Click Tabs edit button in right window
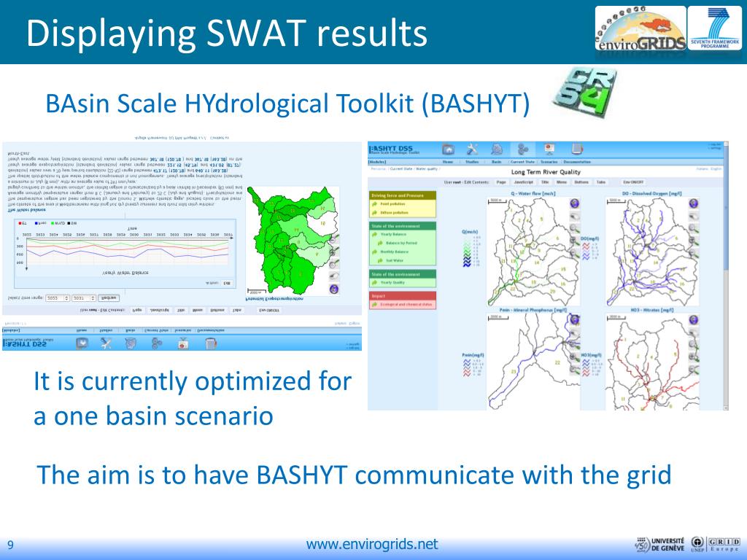 pyautogui.click(x=601, y=182)
